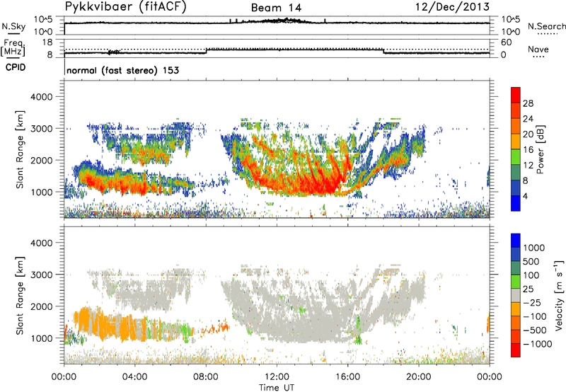Click the red bottom of velocity color bar
The height and width of the screenshot is (392, 566).
516,350
